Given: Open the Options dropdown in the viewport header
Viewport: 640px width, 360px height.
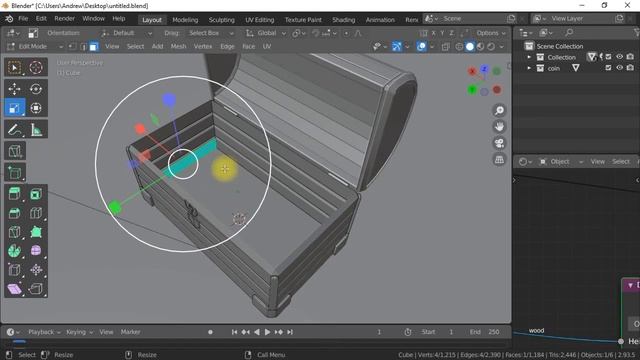Looking at the screenshot, I should 491,33.
